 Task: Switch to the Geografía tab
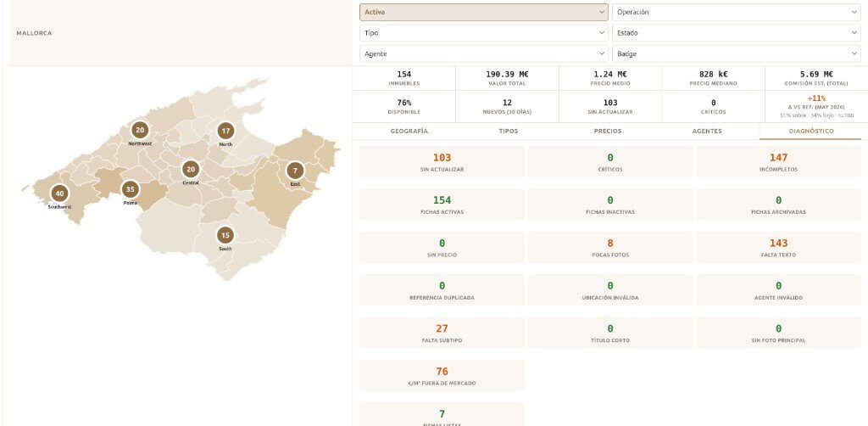click(409, 132)
